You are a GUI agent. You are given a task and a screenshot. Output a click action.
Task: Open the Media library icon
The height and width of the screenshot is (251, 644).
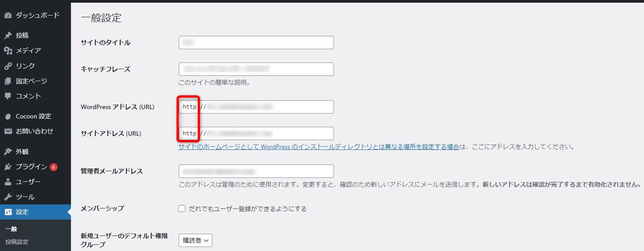pos(8,51)
